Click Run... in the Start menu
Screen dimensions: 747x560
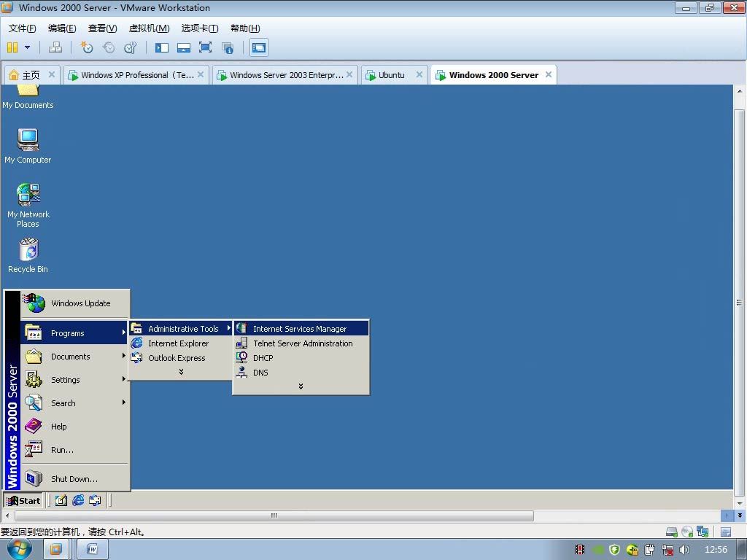74,449
